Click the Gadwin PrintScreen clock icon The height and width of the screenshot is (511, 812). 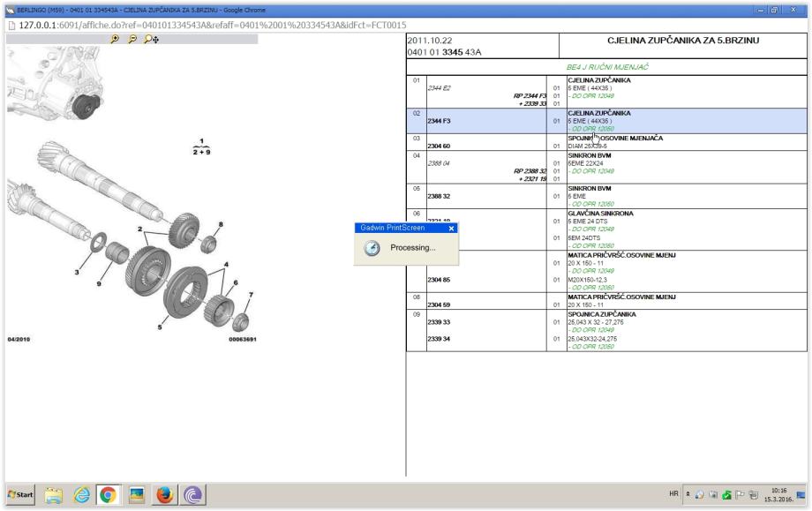click(372, 248)
